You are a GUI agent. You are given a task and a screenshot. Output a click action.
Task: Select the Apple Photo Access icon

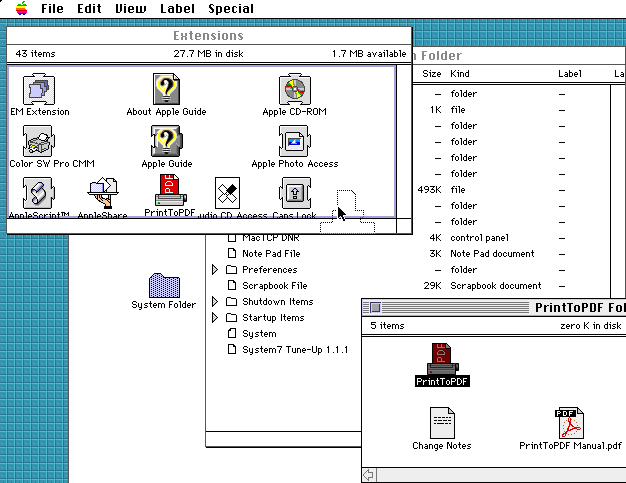click(295, 141)
